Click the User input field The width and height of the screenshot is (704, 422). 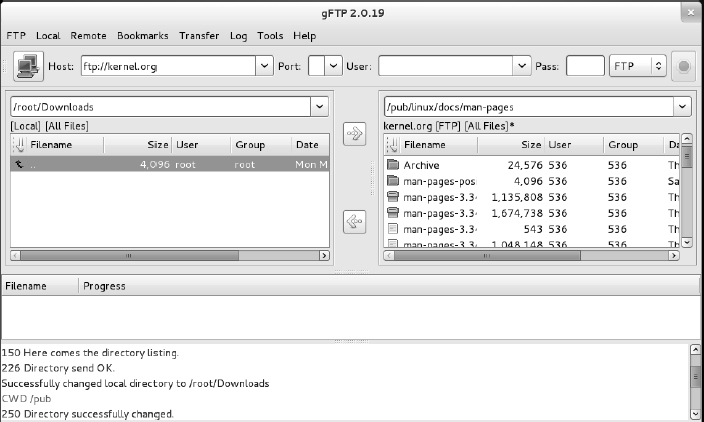(x=446, y=66)
